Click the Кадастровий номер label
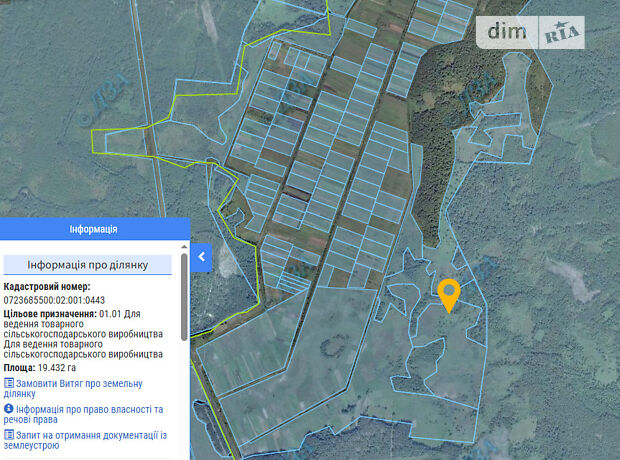The image size is (620, 460). (47, 286)
